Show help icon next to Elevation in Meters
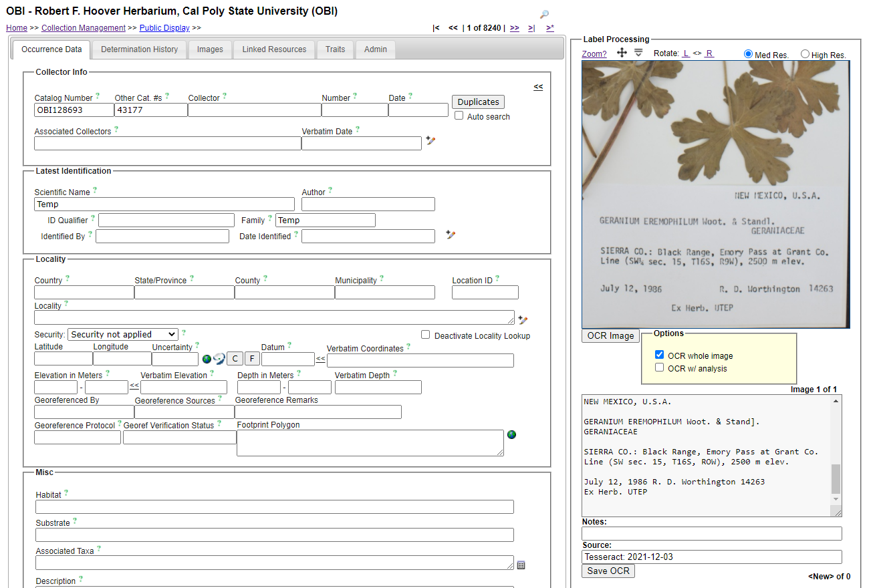Screen dimensions: 873x588 [x=108, y=374]
